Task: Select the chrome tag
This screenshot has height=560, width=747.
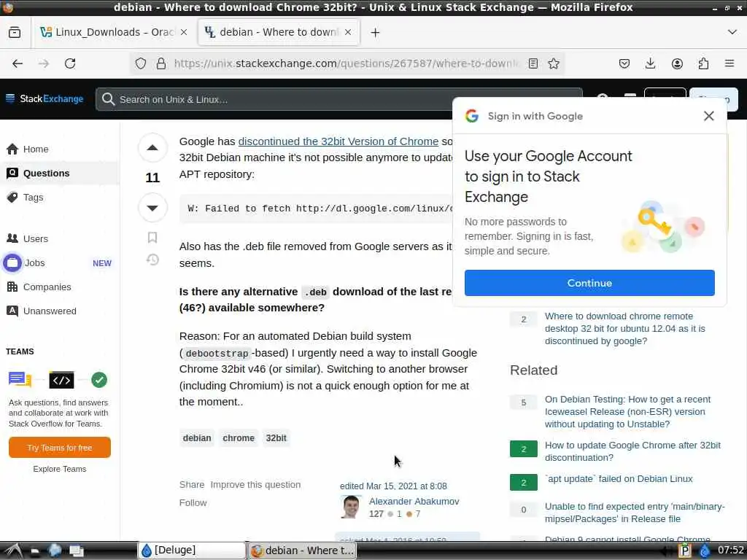Action: coord(239,438)
